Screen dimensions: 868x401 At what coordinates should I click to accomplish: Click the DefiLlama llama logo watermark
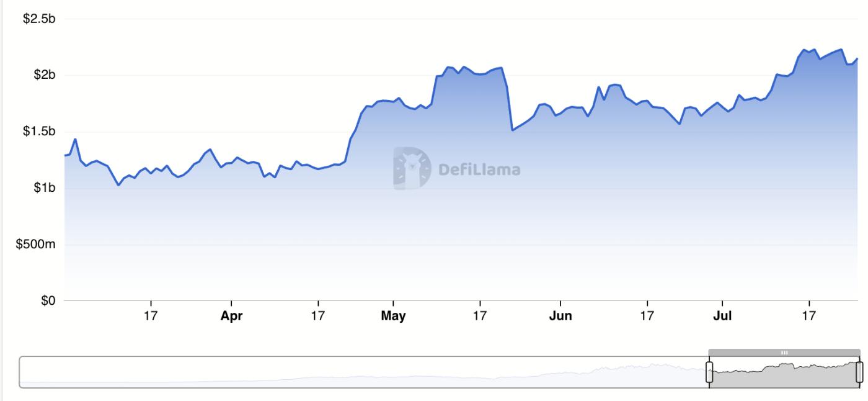(412, 168)
